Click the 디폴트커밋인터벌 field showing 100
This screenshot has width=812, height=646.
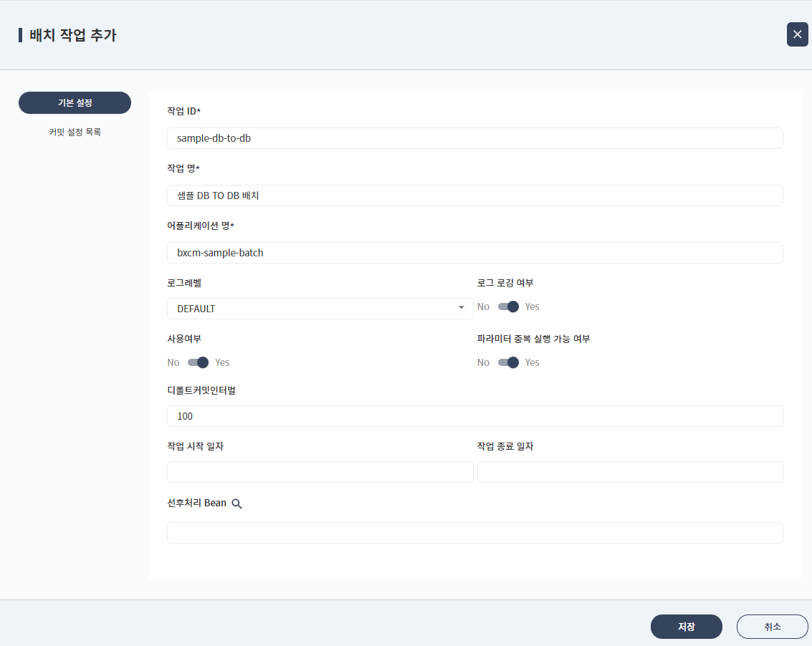point(474,416)
